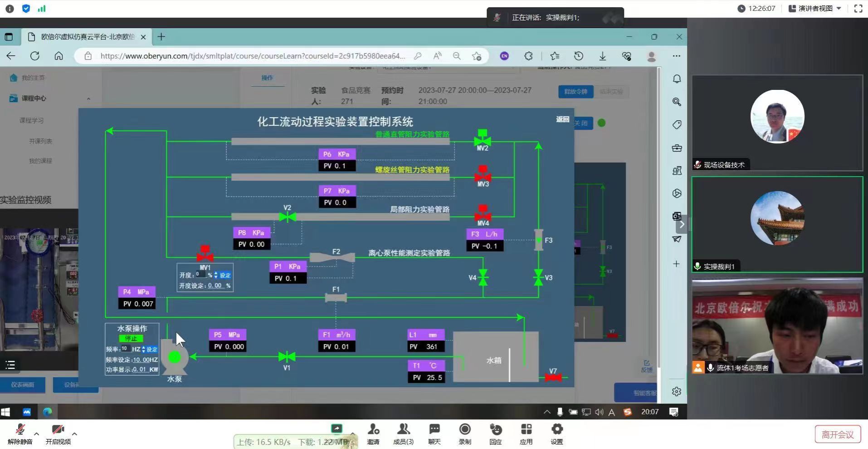Toggle the green MV2 valve
Image resolution: width=868 pixels, height=449 pixels.
click(x=483, y=138)
